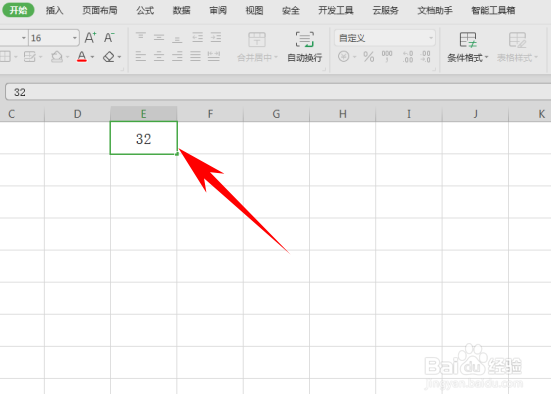Increase font size with A+ icon
The width and height of the screenshot is (554, 403).
click(x=90, y=37)
